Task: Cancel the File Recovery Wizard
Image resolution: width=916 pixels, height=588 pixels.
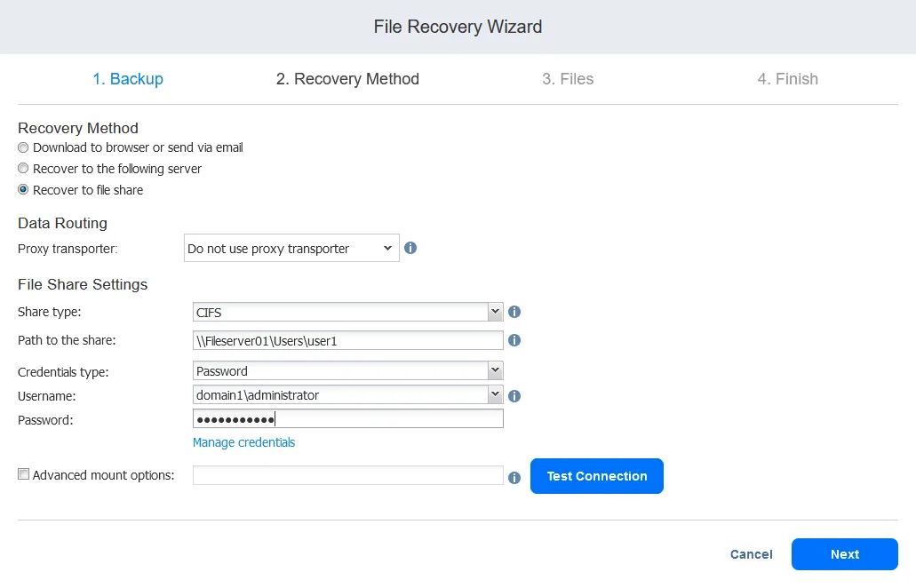Action: pos(751,554)
